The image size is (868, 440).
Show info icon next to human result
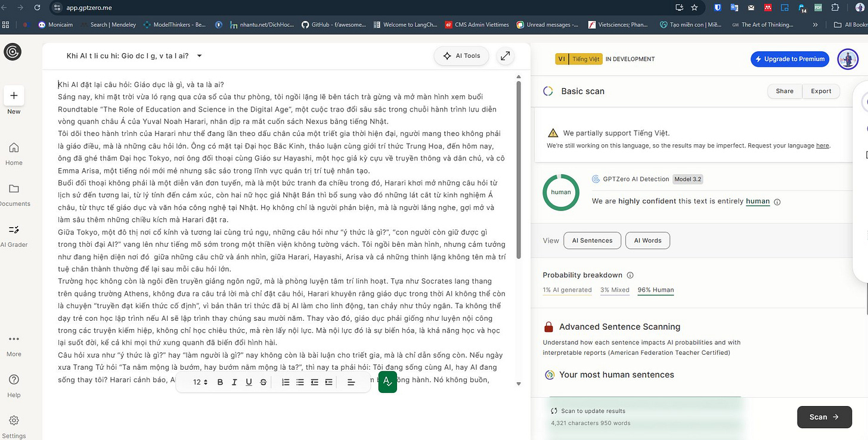click(777, 202)
